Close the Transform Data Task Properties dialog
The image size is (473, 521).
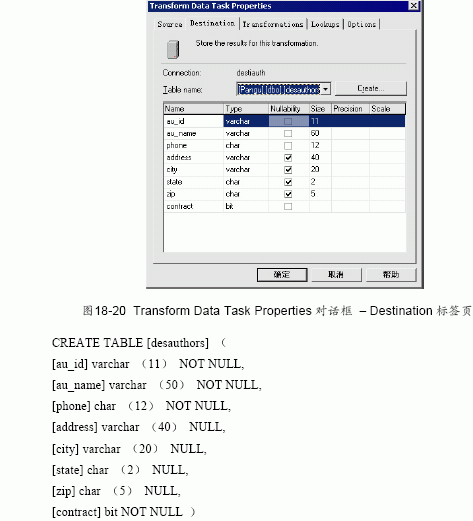pyautogui.click(x=413, y=6)
